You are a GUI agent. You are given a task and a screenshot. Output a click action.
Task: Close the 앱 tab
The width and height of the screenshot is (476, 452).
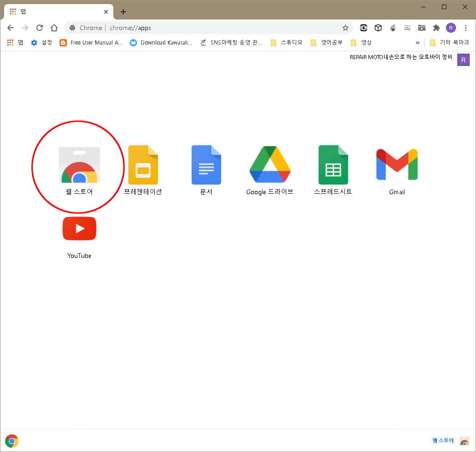pos(106,12)
